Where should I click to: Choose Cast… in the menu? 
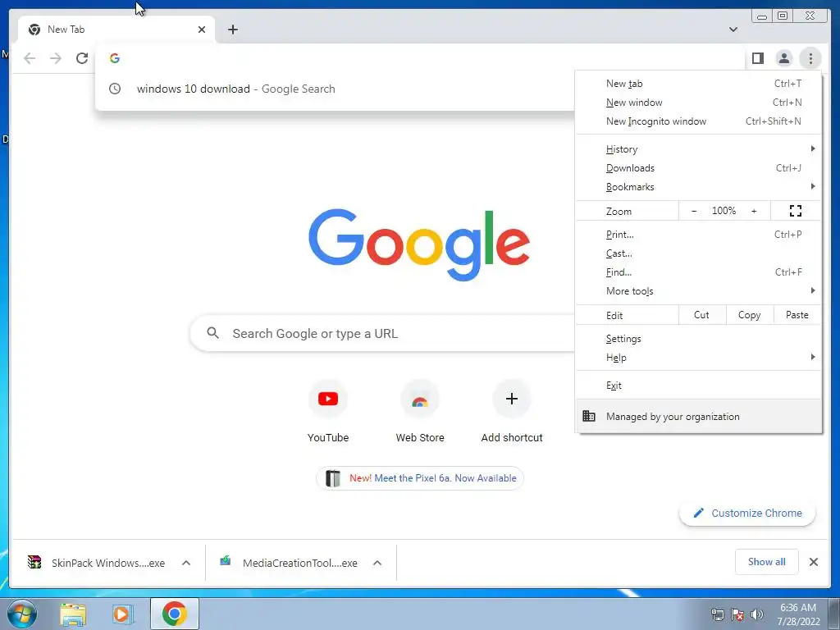[699, 253]
